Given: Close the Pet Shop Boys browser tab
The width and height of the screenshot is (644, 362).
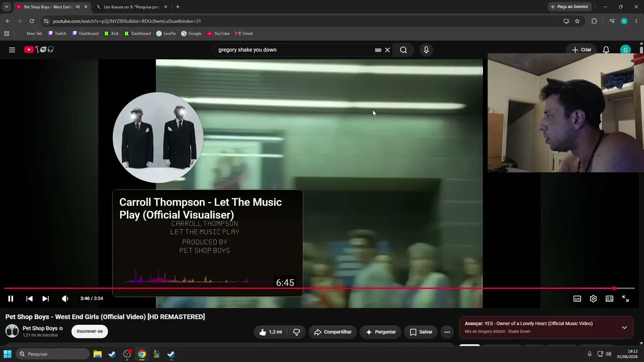Looking at the screenshot, I should click(x=86, y=7).
